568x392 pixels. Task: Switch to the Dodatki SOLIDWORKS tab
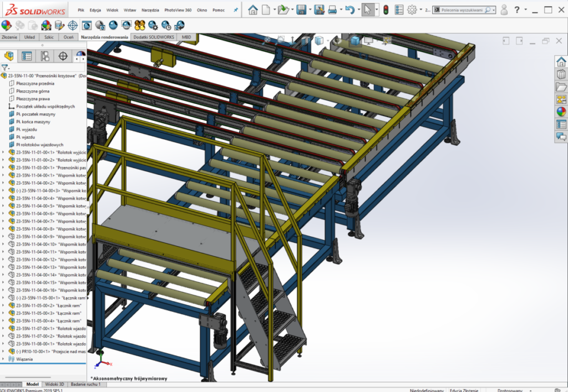154,37
